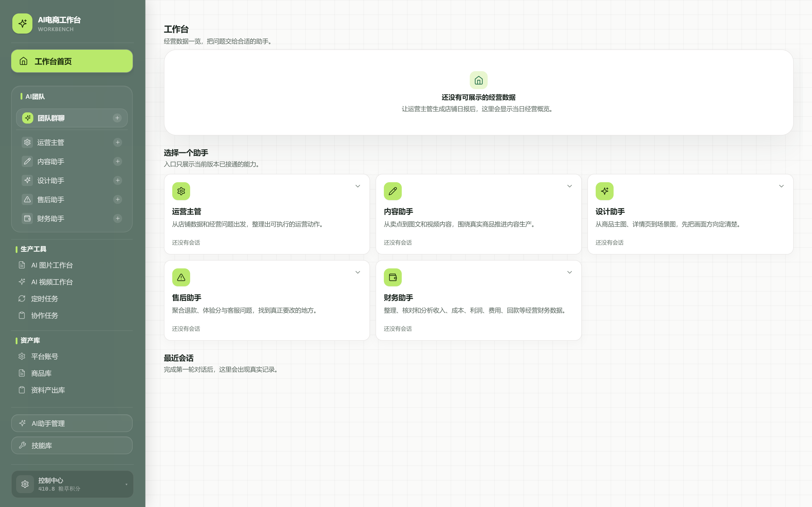
Task: Open the 工作台首页 menu item
Action: pyautogui.click(x=72, y=61)
